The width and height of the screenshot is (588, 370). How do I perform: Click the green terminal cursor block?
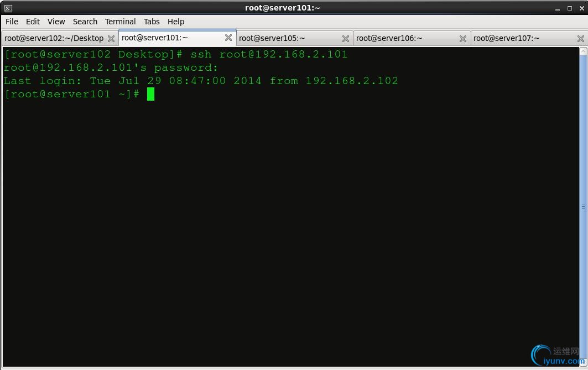click(x=151, y=94)
